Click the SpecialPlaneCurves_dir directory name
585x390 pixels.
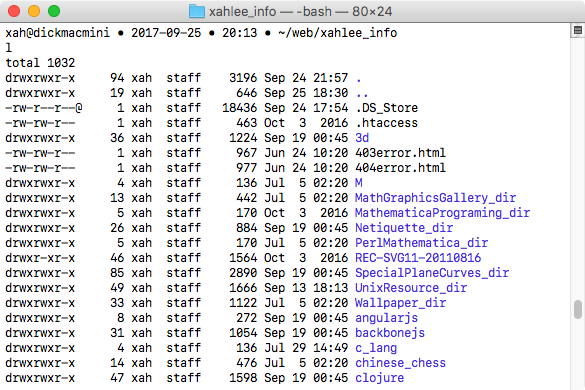tap(432, 273)
